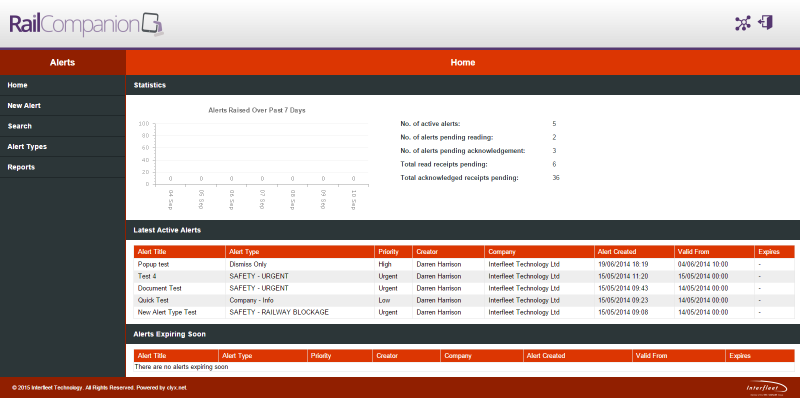Click the Statistics section header
The width and height of the screenshot is (800, 398).
tap(462, 85)
